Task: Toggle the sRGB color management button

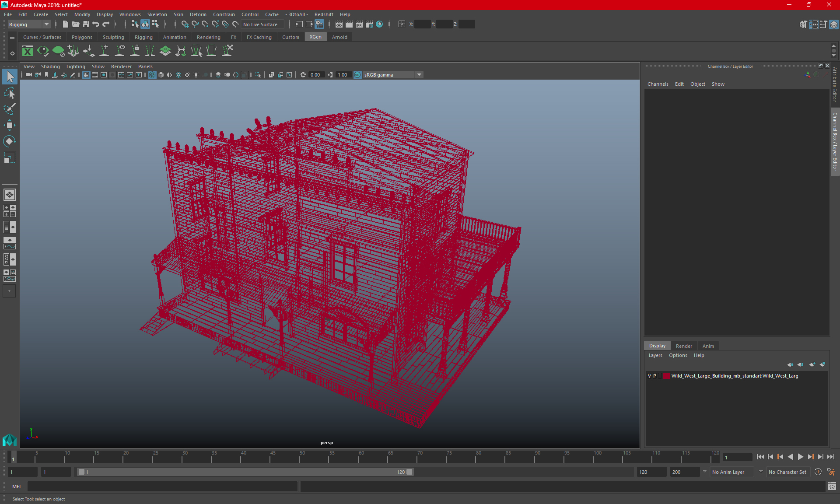Action: point(357,75)
